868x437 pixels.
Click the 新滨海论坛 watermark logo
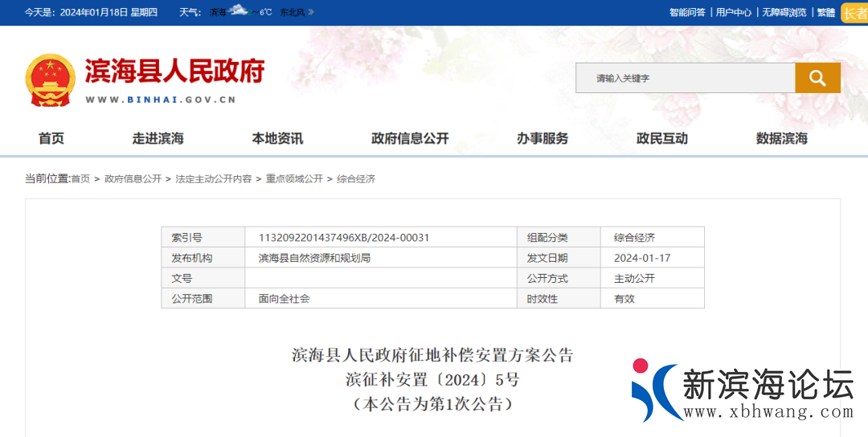coord(741,390)
